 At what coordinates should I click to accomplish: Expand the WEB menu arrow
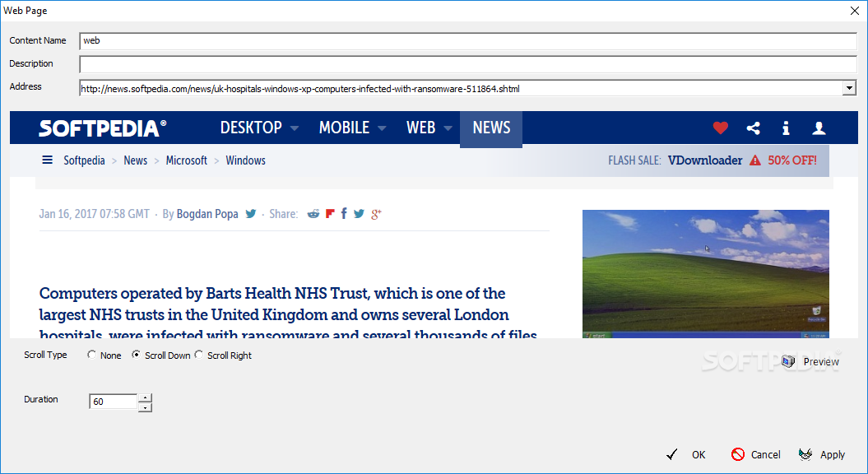tap(448, 128)
